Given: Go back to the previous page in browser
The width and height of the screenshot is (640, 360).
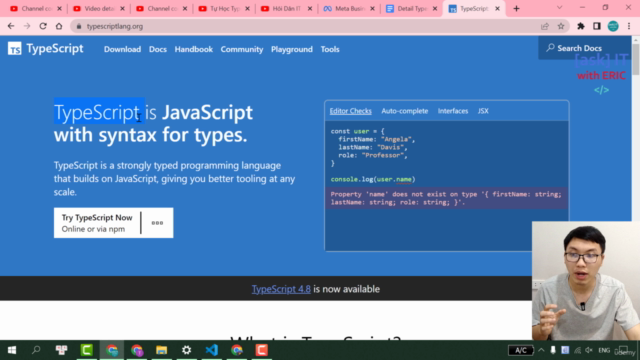Looking at the screenshot, I should point(11,26).
